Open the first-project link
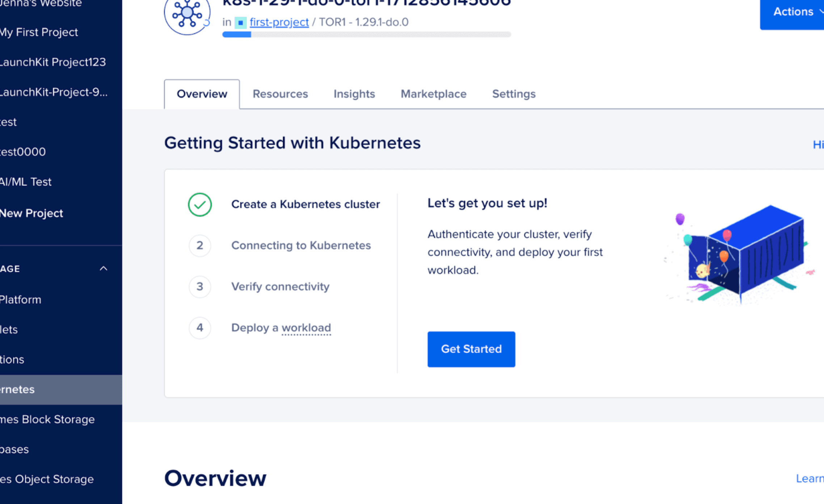The width and height of the screenshot is (824, 504). tap(279, 22)
